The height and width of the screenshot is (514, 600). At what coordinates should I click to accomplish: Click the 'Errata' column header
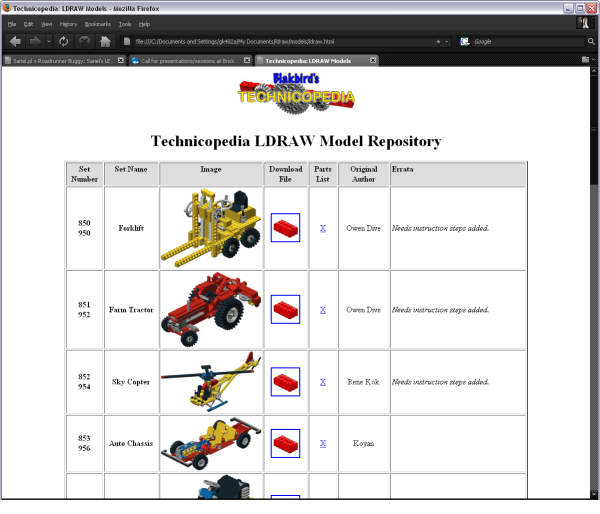click(x=458, y=174)
